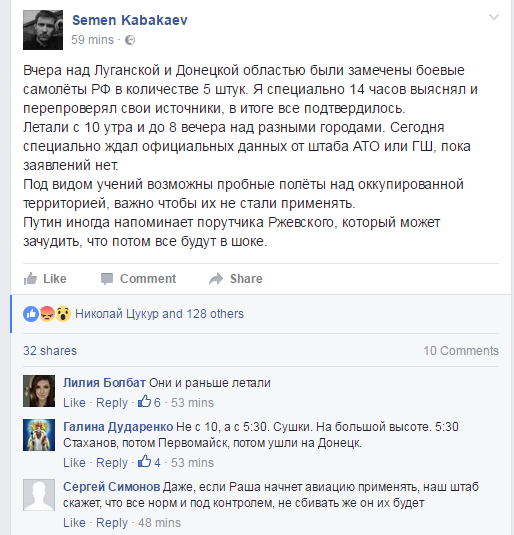Viewport: 514px width, 535px height.
Task: Open the 32 shares list
Action: tap(50, 351)
